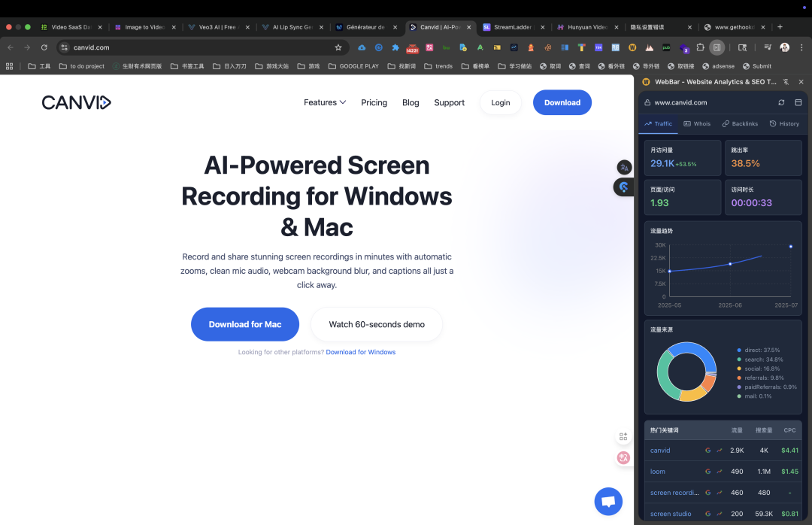Open the chat bubble widget
812x525 pixels.
click(608, 501)
